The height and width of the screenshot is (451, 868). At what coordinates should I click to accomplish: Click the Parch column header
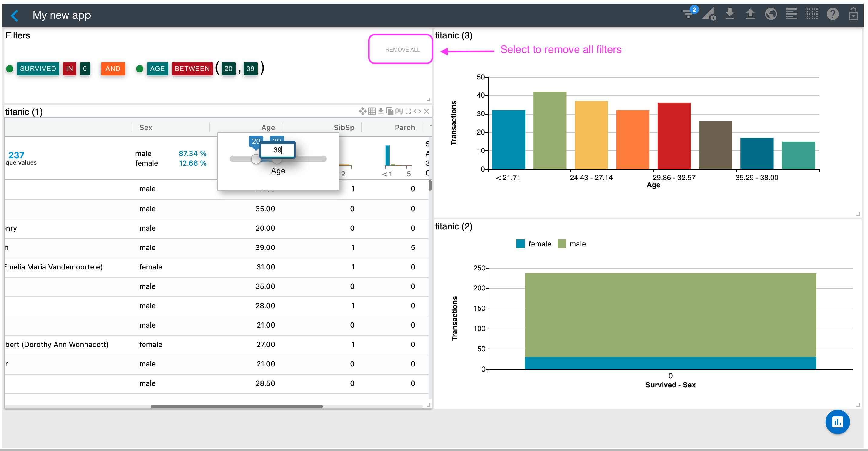404,127
